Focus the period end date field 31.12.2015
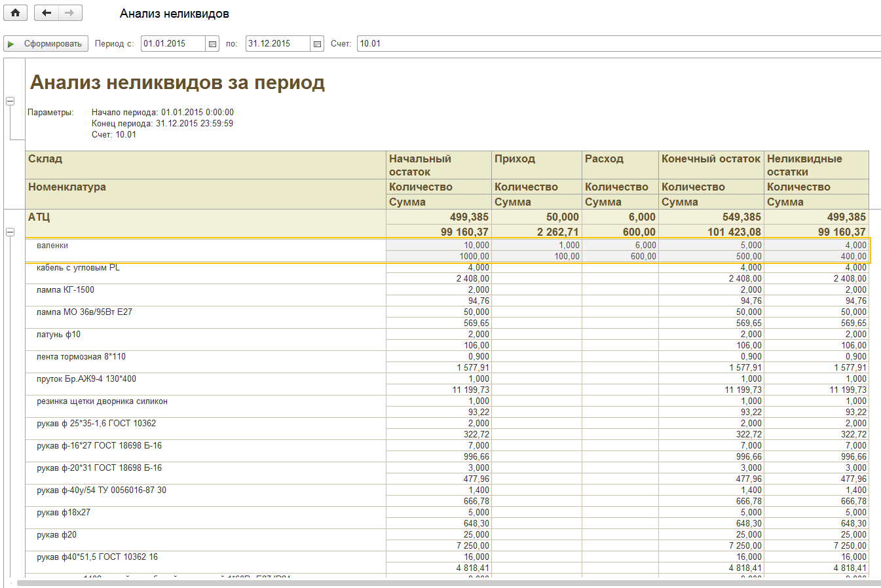The image size is (881, 588). click(278, 44)
